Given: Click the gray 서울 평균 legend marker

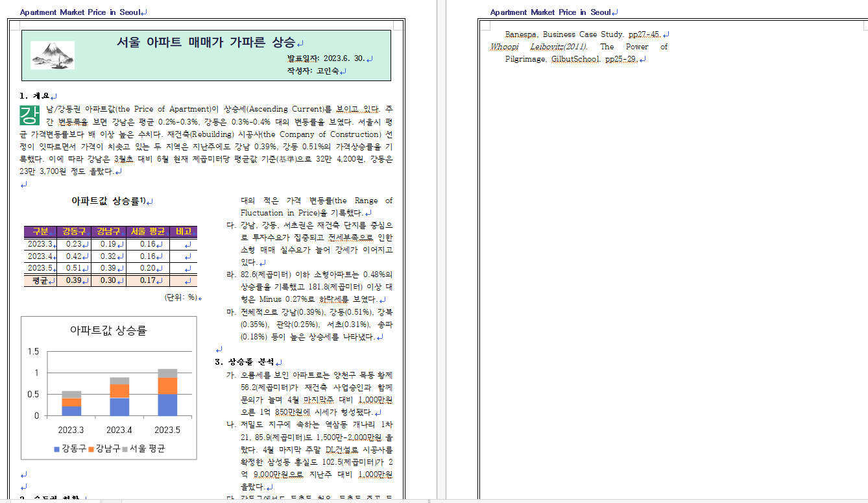Looking at the screenshot, I should pyautogui.click(x=125, y=448).
